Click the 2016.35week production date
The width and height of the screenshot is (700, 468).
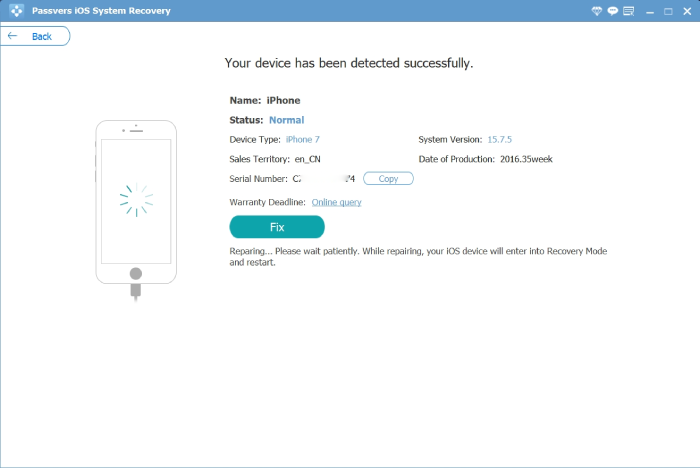point(526,159)
